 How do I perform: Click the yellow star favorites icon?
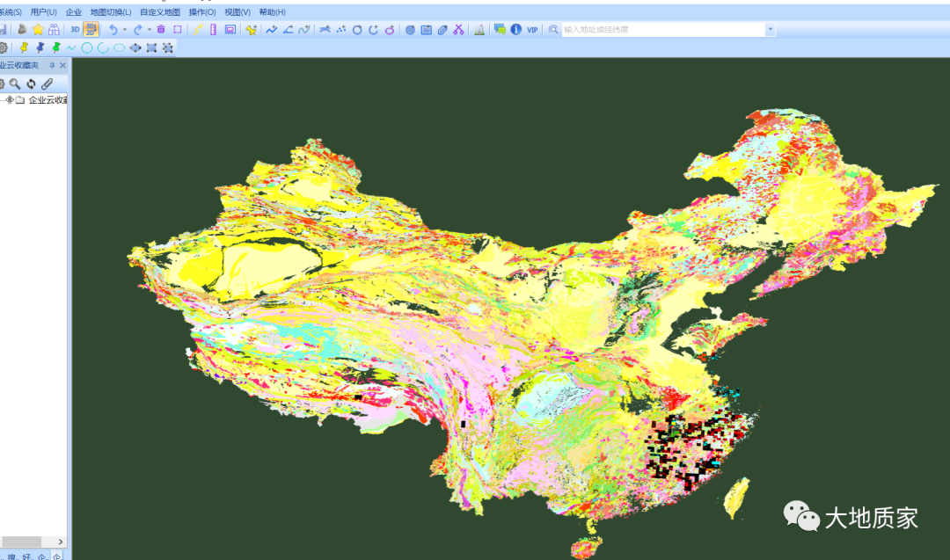point(38,29)
